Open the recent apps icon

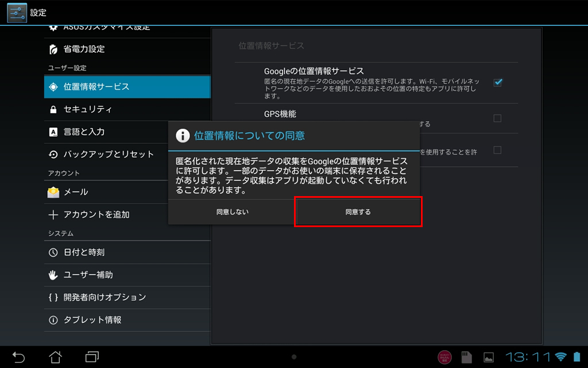point(92,356)
